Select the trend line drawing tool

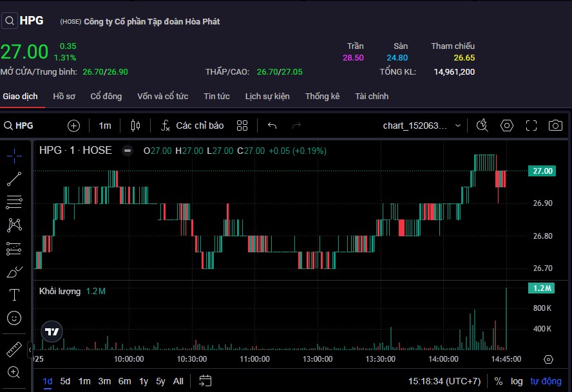[14, 180]
